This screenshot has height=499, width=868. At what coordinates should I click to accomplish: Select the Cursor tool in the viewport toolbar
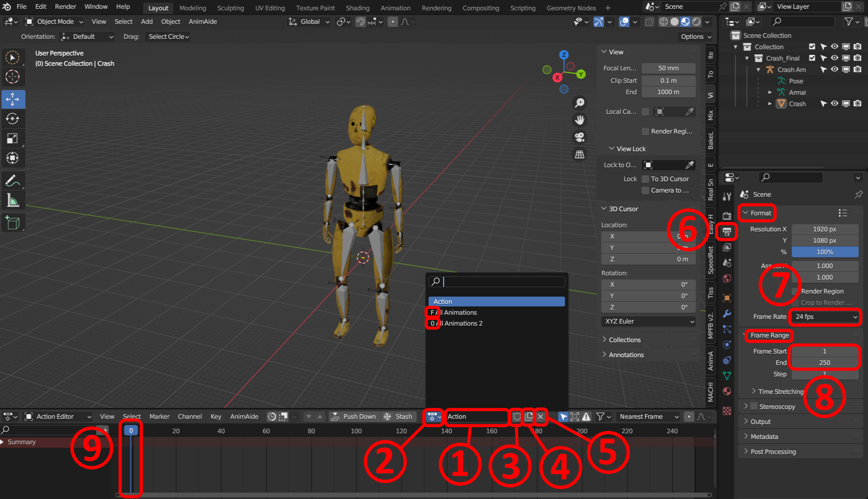12,77
